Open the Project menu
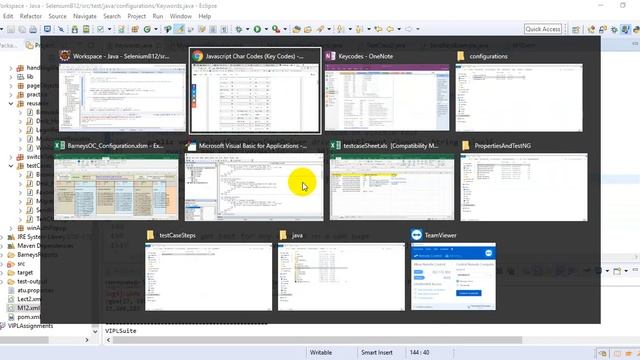The image size is (640, 360). coord(137,16)
